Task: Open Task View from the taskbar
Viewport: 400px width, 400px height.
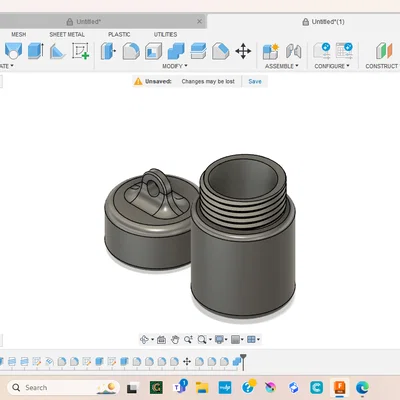Action: [132, 388]
